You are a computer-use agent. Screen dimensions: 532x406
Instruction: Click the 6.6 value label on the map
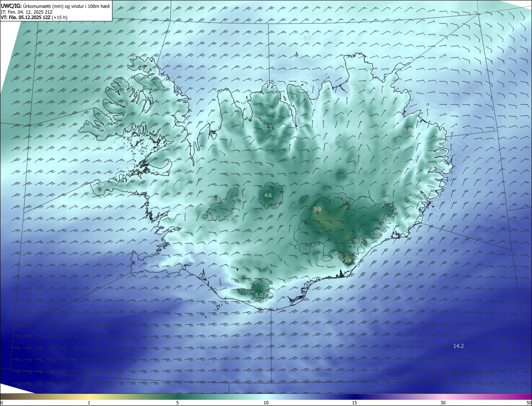point(126,103)
